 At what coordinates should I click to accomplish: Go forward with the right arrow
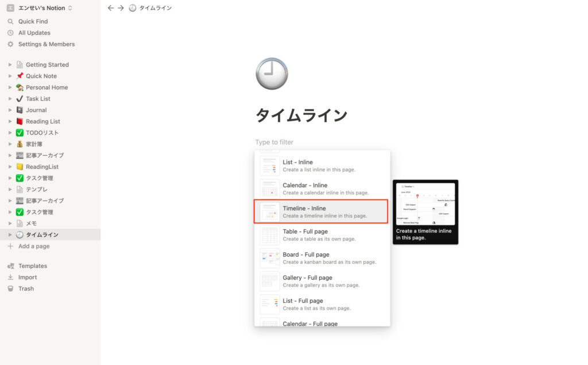click(x=121, y=8)
